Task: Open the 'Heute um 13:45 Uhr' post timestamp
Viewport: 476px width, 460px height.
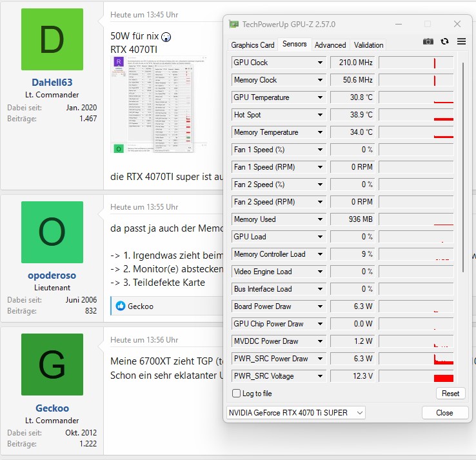Action: [x=144, y=15]
